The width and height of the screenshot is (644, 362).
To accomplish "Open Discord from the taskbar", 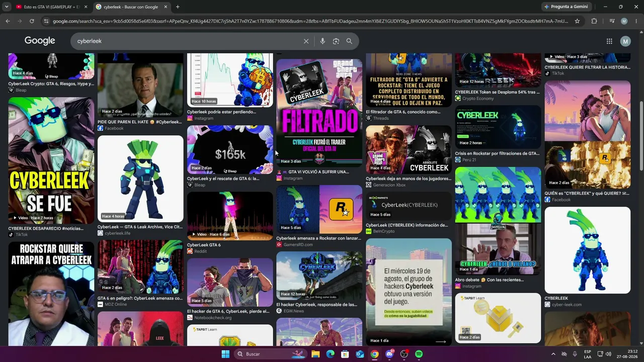I will click(x=389, y=354).
